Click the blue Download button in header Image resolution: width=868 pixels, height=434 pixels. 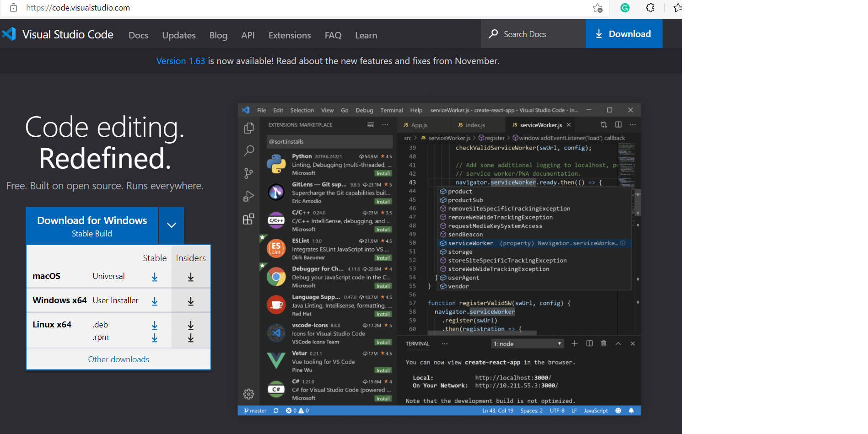coord(624,34)
